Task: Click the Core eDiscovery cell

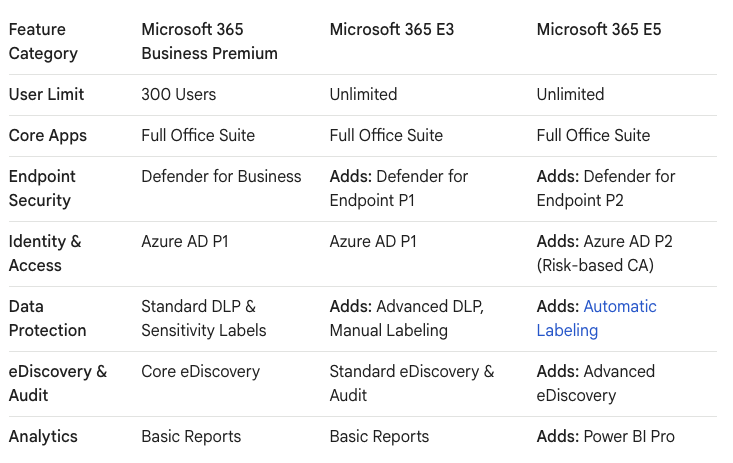Action: click(x=200, y=372)
